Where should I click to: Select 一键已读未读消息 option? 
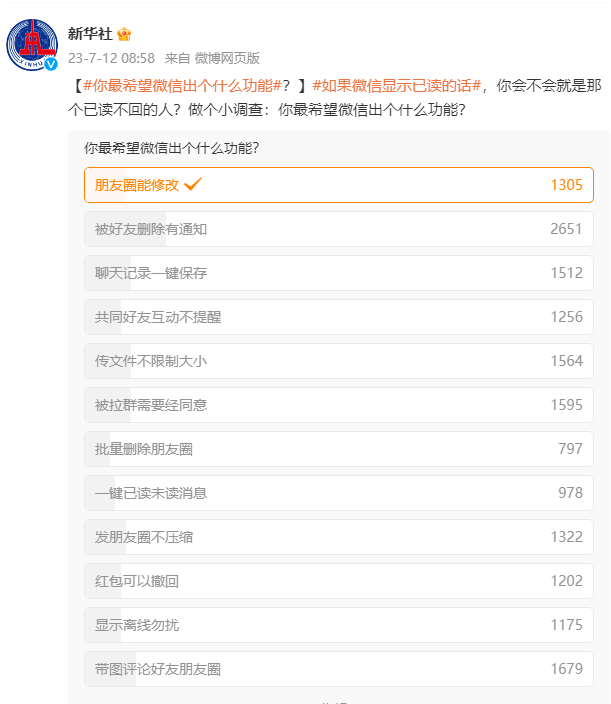tap(339, 493)
